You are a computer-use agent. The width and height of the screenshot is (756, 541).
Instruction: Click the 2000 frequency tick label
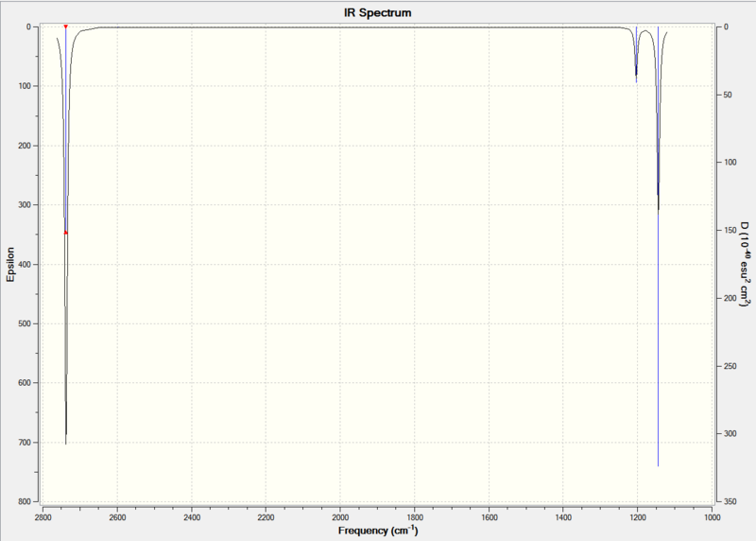coord(340,517)
